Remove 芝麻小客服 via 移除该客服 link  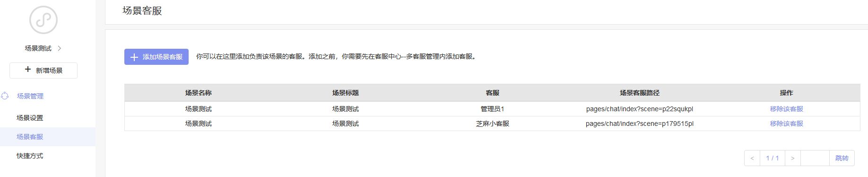pos(786,124)
